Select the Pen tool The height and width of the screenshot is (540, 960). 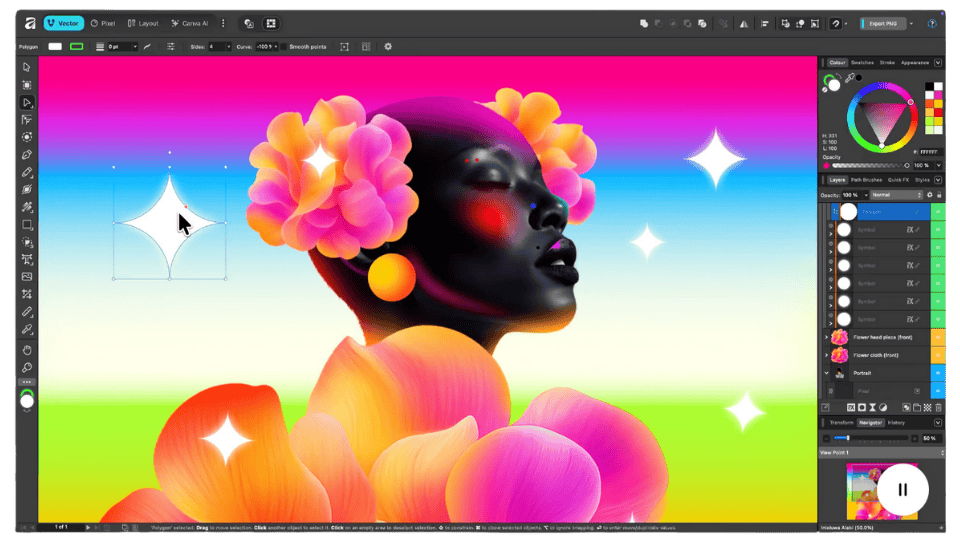[x=27, y=154]
